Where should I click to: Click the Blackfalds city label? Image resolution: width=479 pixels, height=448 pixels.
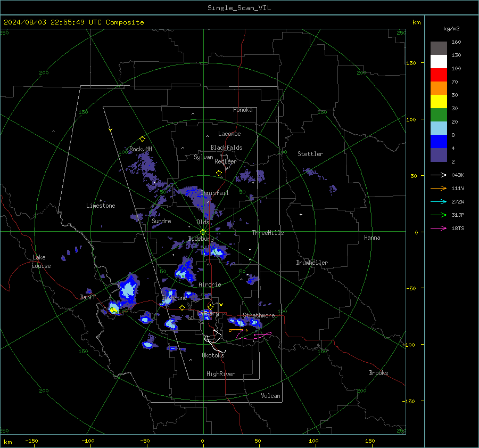coord(226,148)
